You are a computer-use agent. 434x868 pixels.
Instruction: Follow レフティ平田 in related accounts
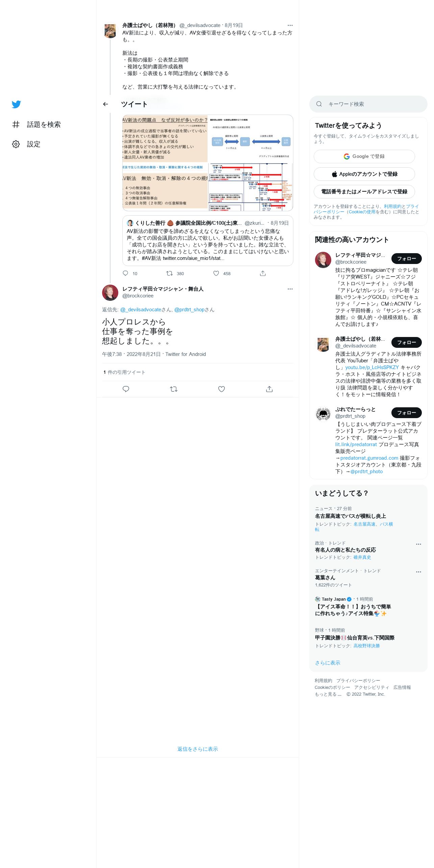pyautogui.click(x=406, y=259)
